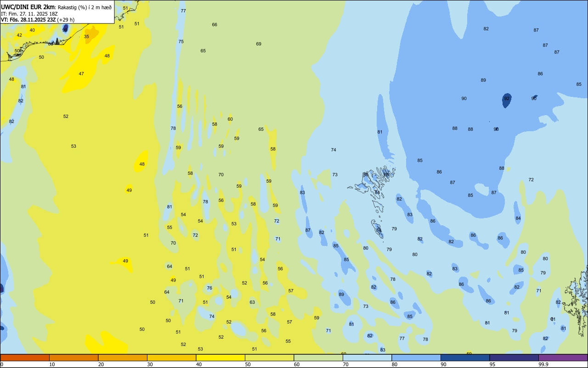The height and width of the screenshot is (368, 588).
Task: Click the humidity value 76 on the map
Action: coord(209,288)
